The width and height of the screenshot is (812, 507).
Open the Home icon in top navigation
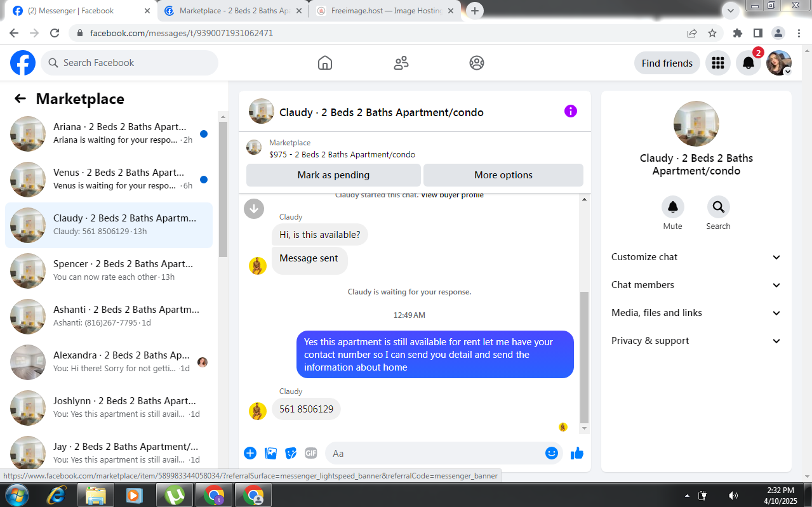tap(325, 63)
